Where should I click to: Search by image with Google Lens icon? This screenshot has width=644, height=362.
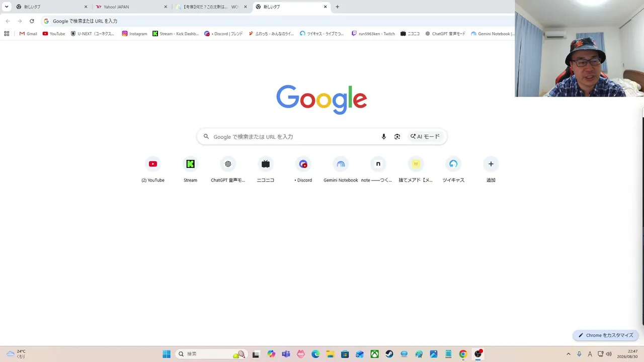click(x=397, y=137)
